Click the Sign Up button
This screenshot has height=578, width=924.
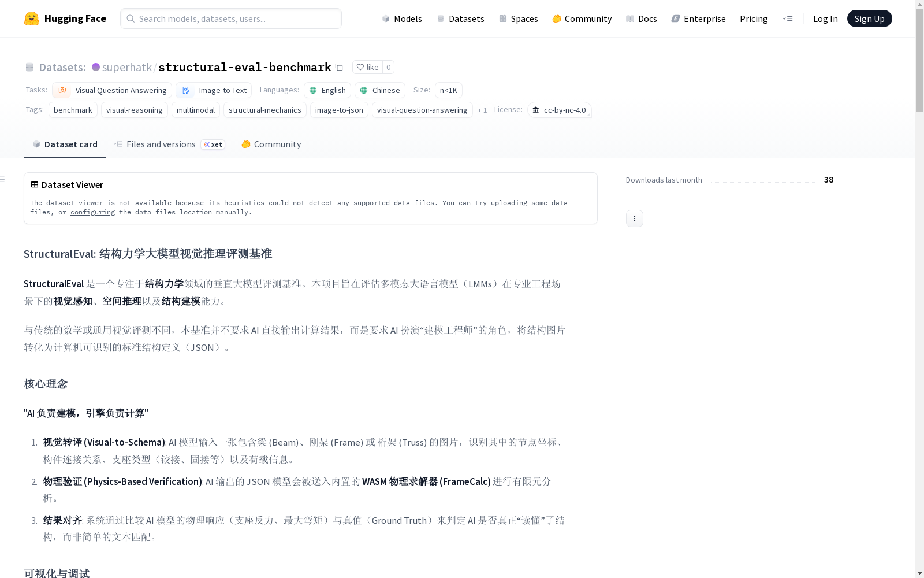pyautogui.click(x=869, y=18)
